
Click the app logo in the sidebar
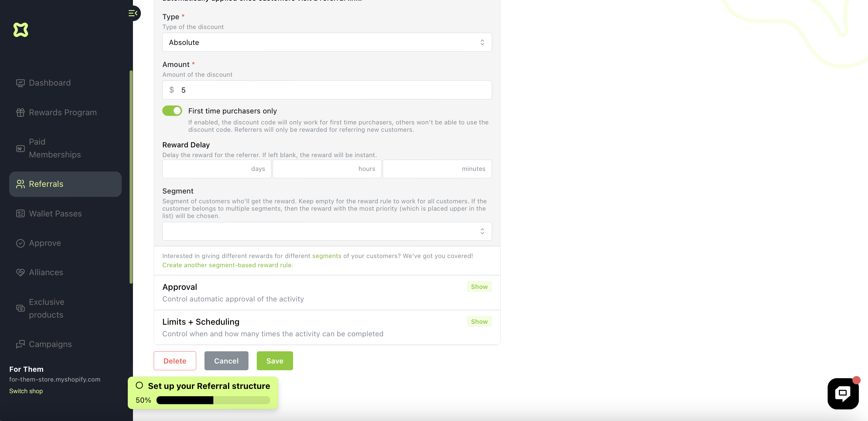(x=20, y=30)
